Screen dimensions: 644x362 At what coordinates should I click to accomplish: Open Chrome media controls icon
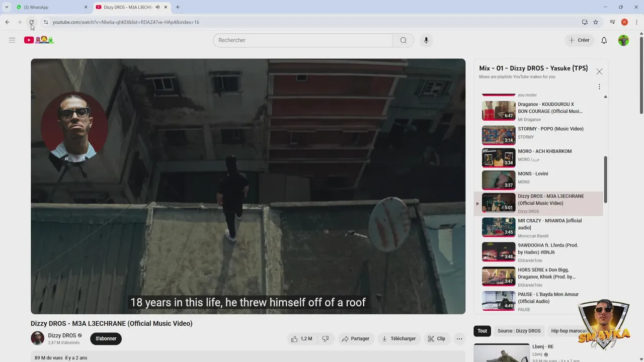612,22
